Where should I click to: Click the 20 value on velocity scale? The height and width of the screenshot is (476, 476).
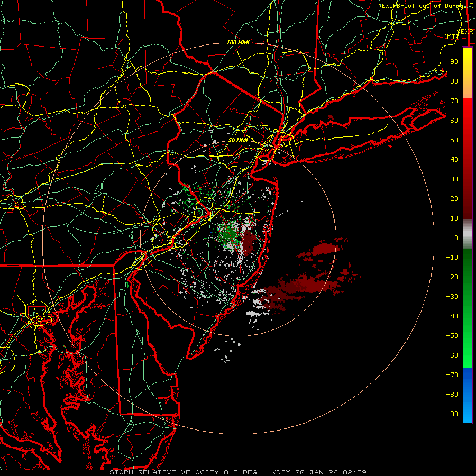pos(454,198)
